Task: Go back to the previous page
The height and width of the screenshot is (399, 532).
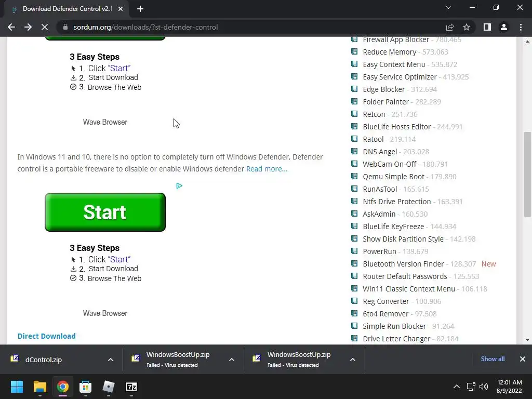Action: tap(11, 27)
